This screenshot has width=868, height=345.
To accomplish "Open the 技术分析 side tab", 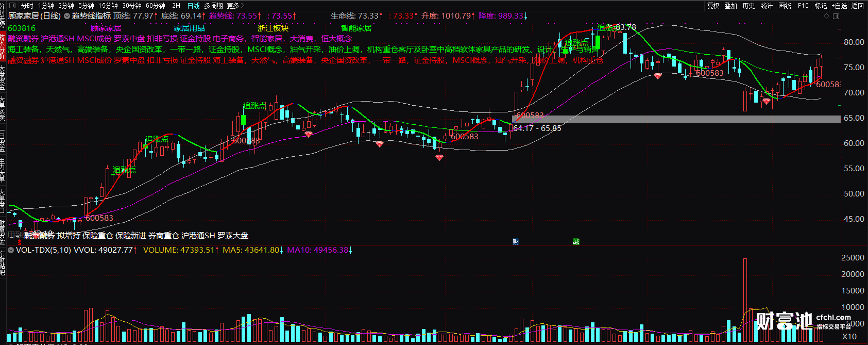I will pos(3,47).
